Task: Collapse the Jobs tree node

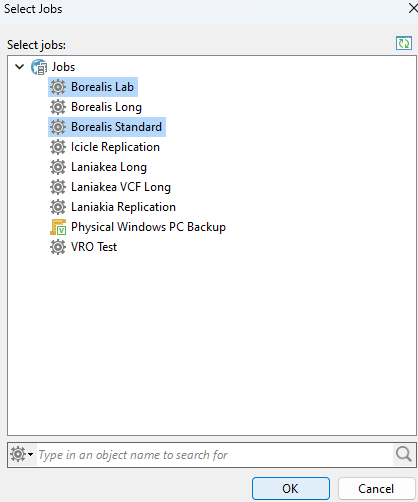Action: [x=20, y=67]
